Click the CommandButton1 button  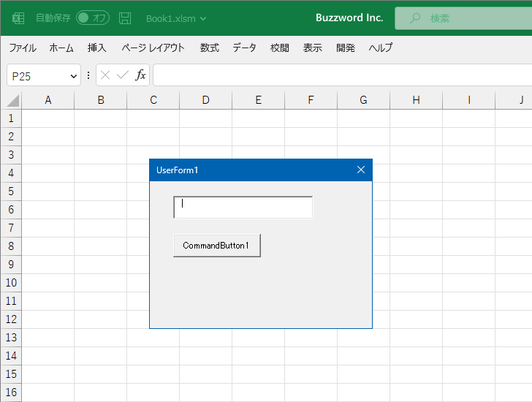217,246
